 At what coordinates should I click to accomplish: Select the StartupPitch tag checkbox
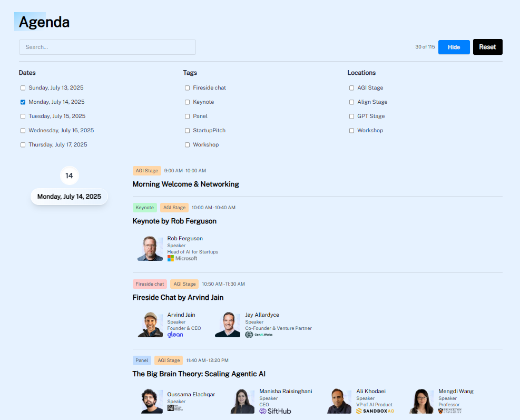tap(187, 131)
